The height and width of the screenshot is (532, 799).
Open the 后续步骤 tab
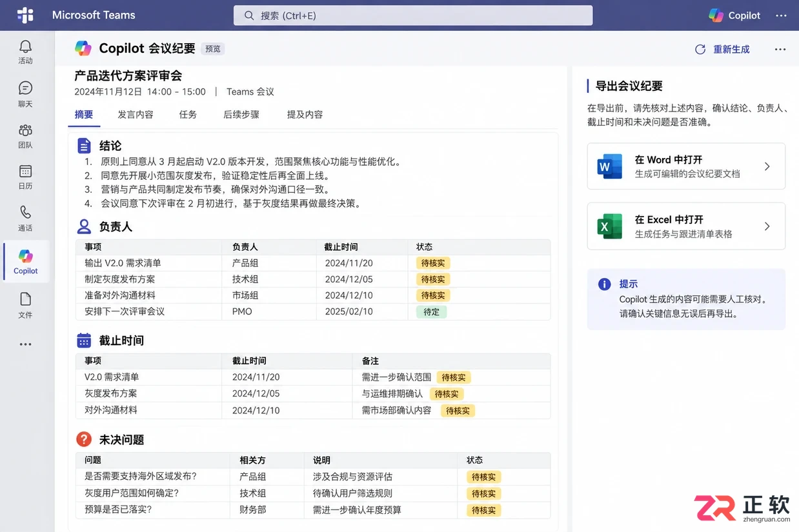241,114
